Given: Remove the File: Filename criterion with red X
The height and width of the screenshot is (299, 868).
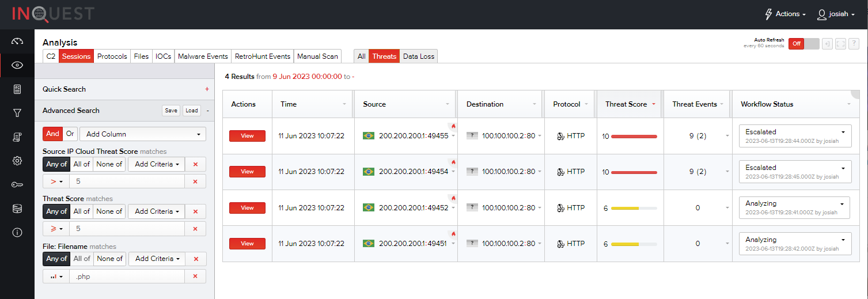Looking at the screenshot, I should coord(195,259).
